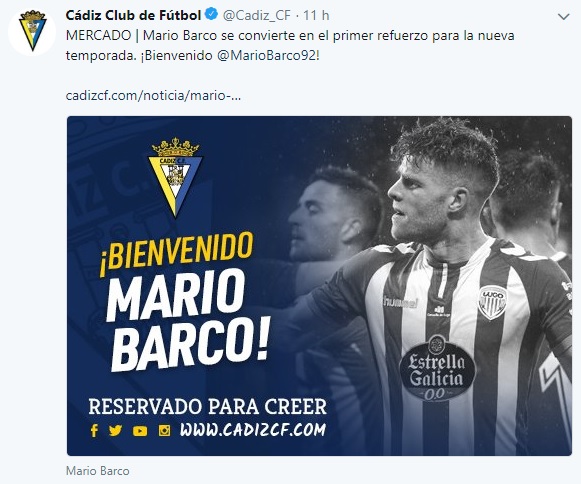Open the @MarioBarco92 mention
The height and width of the screenshot is (484, 581).
tap(266, 56)
